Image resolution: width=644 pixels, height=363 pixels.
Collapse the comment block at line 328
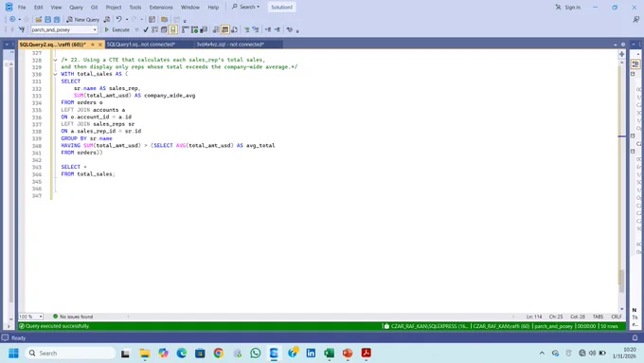pos(55,60)
